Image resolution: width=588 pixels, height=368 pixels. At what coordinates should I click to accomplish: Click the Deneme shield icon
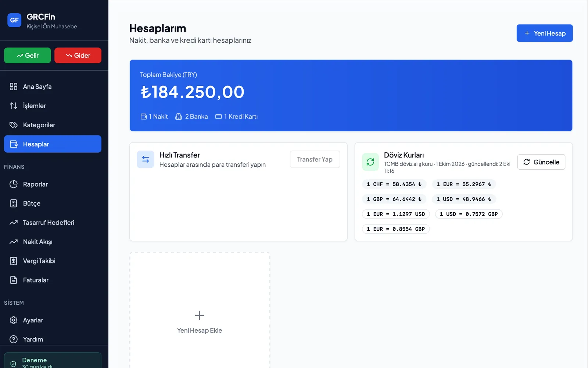(x=13, y=364)
